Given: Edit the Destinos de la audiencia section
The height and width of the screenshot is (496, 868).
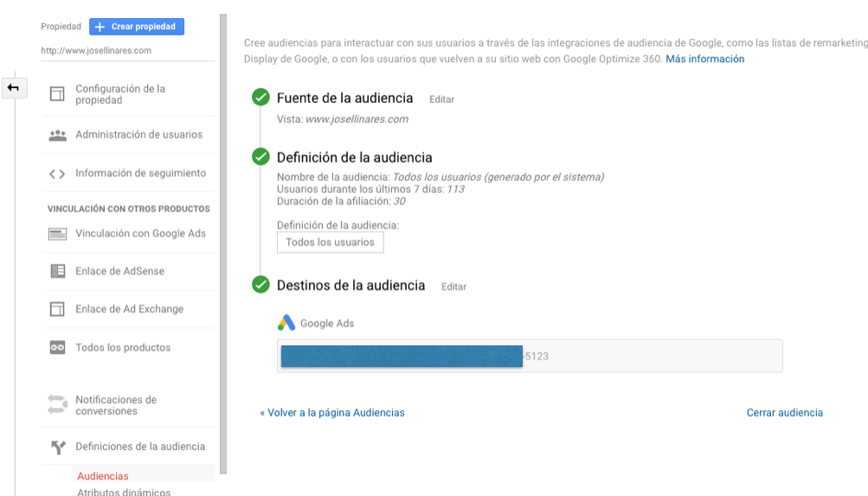Looking at the screenshot, I should (x=453, y=287).
